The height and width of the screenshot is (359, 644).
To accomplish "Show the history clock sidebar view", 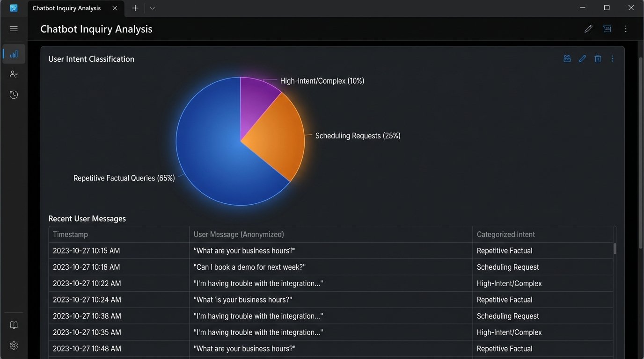I will click(14, 95).
